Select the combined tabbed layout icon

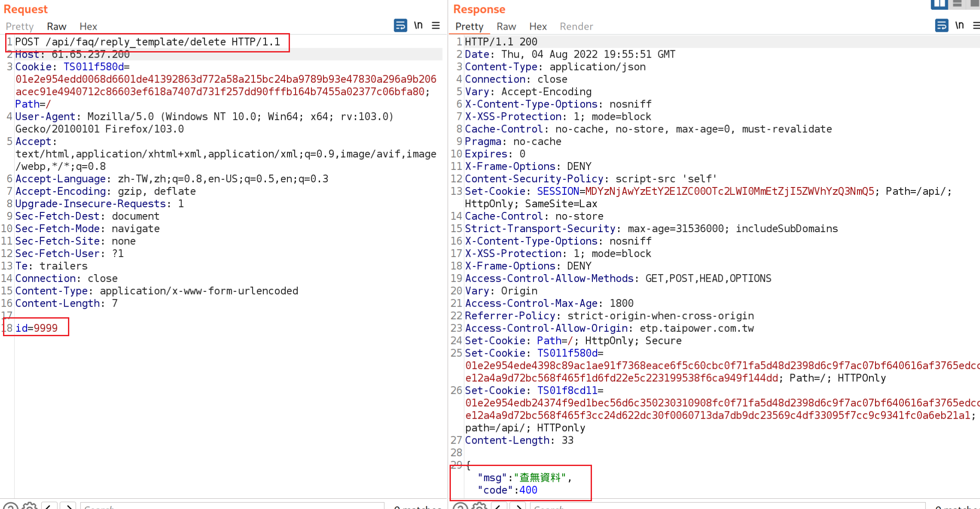tap(975, 3)
